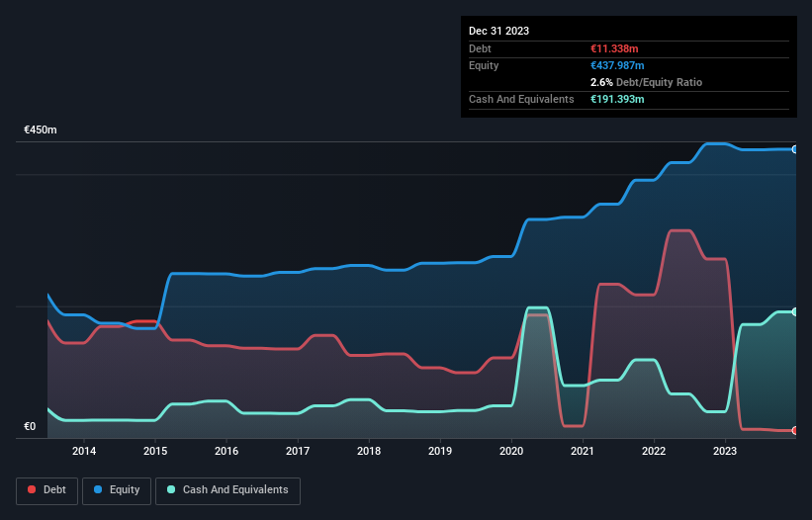Select the 2022 x-axis label
The image size is (812, 520).
pyautogui.click(x=654, y=451)
